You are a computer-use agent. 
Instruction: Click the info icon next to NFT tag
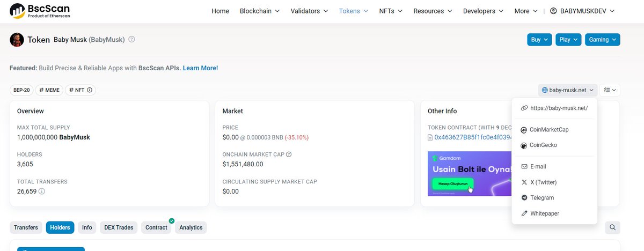(x=90, y=90)
